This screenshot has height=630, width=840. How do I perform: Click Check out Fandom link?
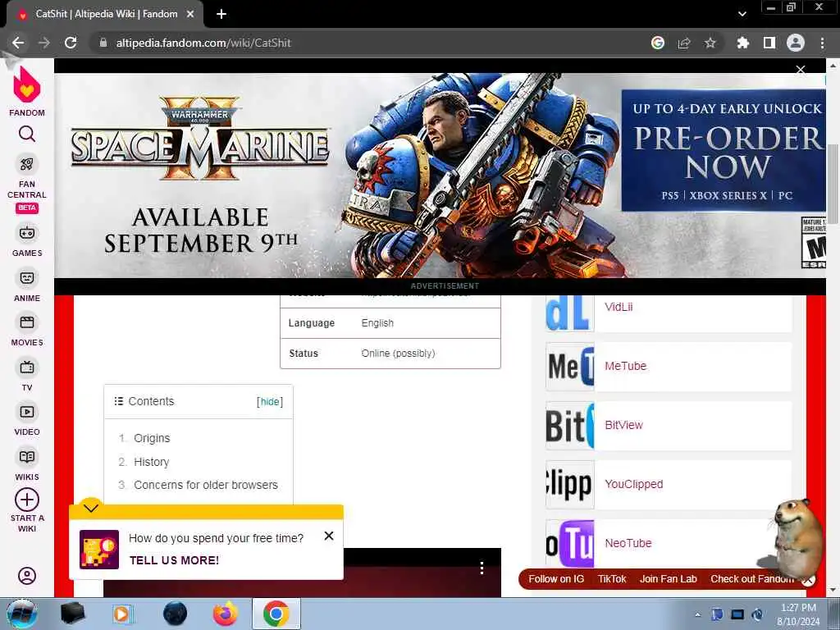coord(752,579)
